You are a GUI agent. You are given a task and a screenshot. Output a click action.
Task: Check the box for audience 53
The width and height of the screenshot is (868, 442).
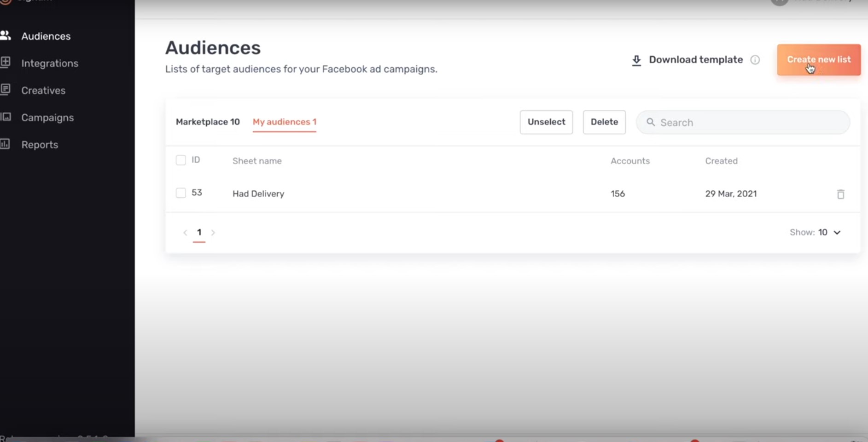click(181, 193)
